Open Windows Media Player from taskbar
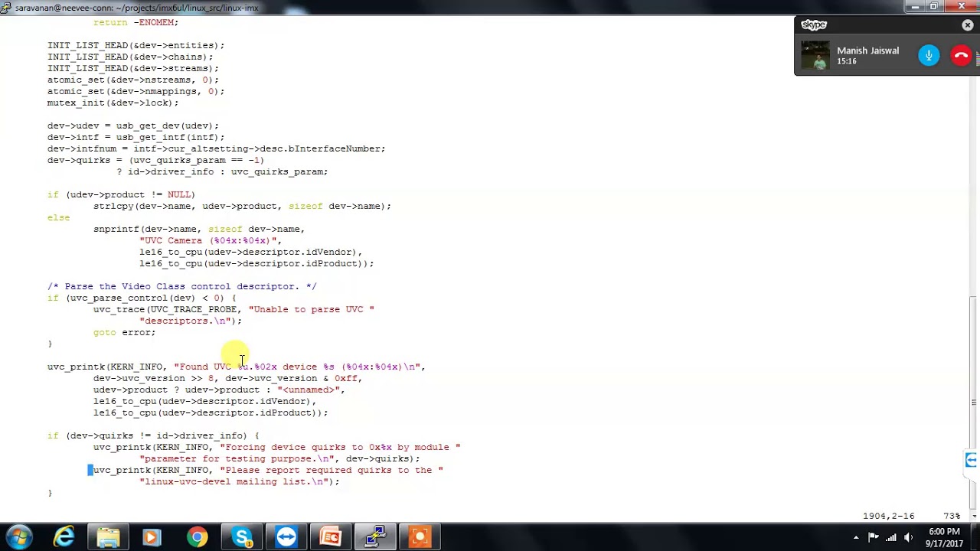The width and height of the screenshot is (980, 551). pyautogui.click(x=152, y=537)
